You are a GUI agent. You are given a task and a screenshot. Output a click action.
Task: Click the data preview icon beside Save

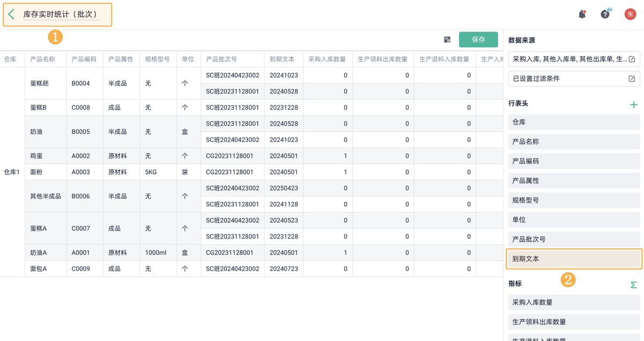point(447,40)
